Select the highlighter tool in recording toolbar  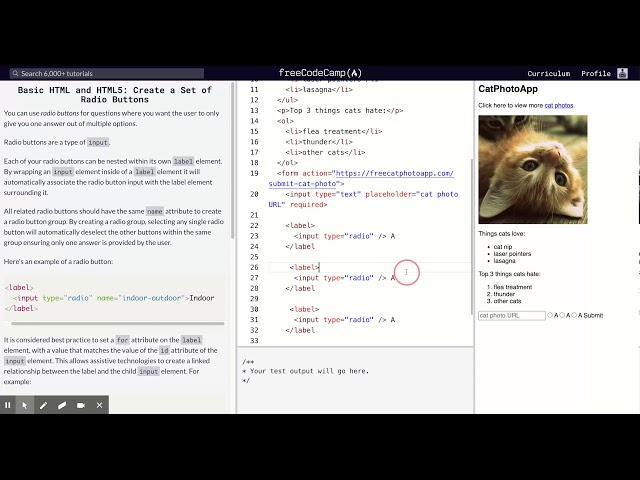pyautogui.click(x=62, y=405)
